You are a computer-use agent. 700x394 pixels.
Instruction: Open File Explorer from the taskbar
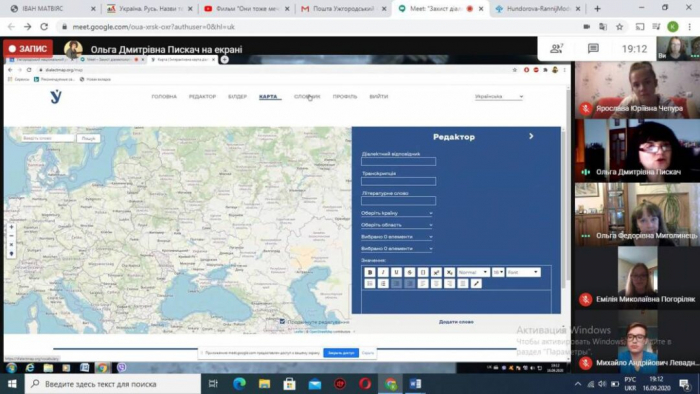pyautogui.click(x=264, y=384)
